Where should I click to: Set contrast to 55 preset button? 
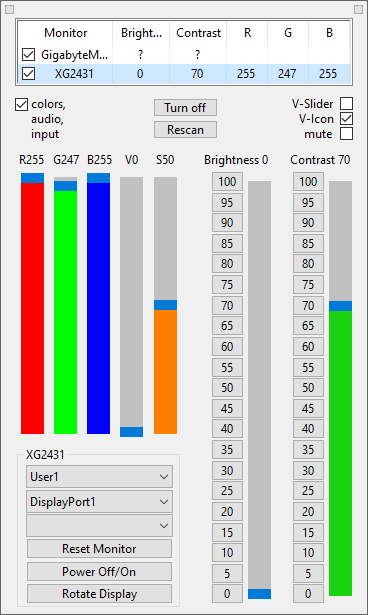pyautogui.click(x=308, y=367)
